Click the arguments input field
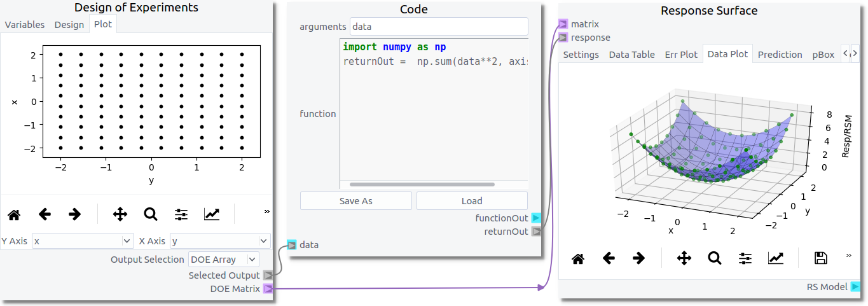Image resolution: width=868 pixels, height=306 pixels. (439, 27)
